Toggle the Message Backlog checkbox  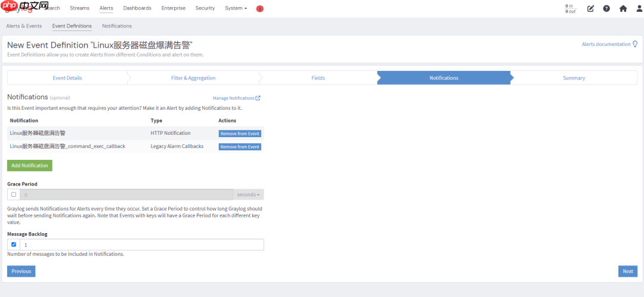pos(14,245)
